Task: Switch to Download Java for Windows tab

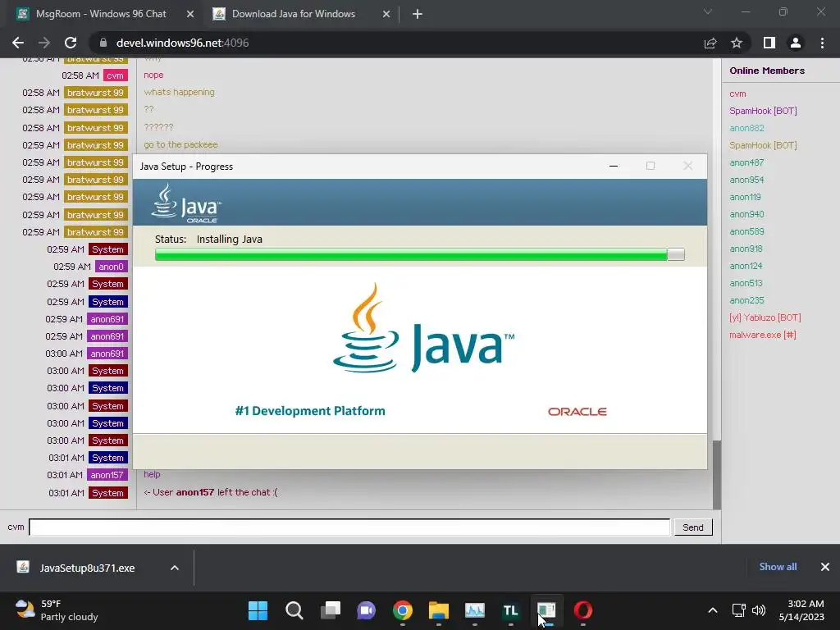Action: pos(302,14)
